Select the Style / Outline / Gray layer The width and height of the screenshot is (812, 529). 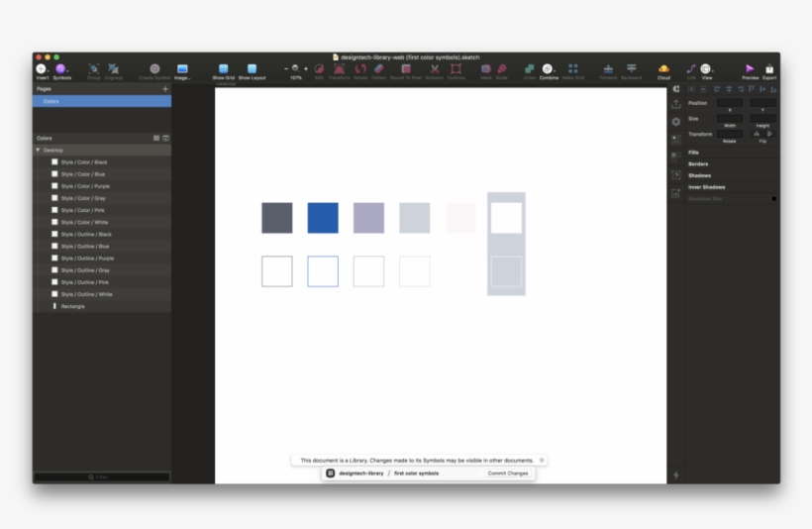pyautogui.click(x=85, y=270)
